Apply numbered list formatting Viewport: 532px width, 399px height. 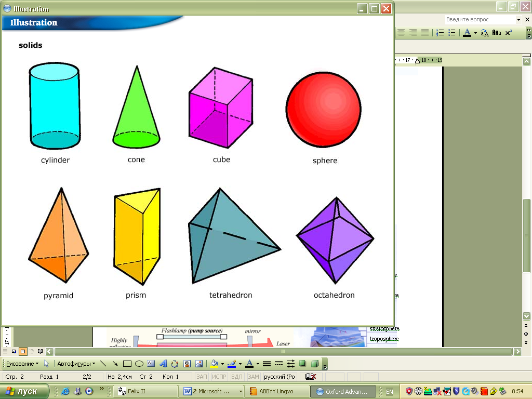pyautogui.click(x=440, y=33)
